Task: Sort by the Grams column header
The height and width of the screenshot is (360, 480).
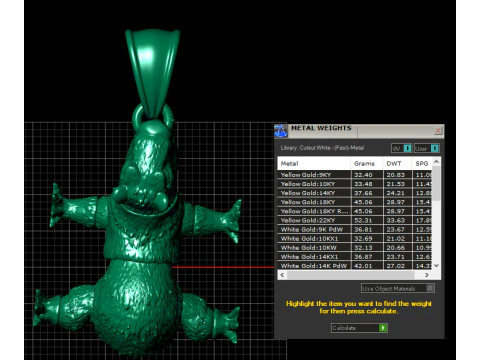Action: tap(367, 164)
